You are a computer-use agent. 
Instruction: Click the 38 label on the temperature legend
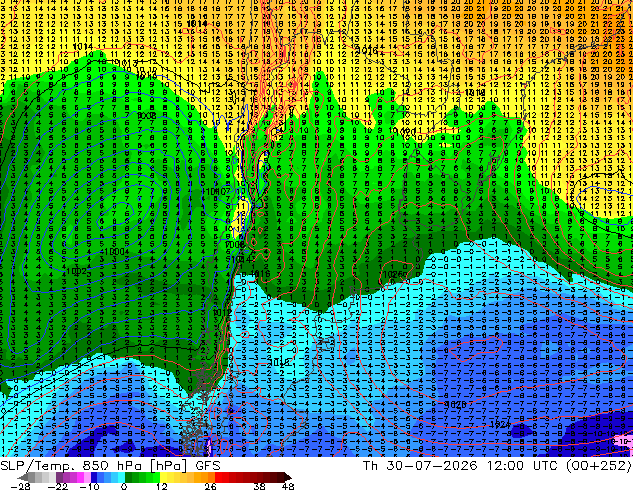(259, 486)
